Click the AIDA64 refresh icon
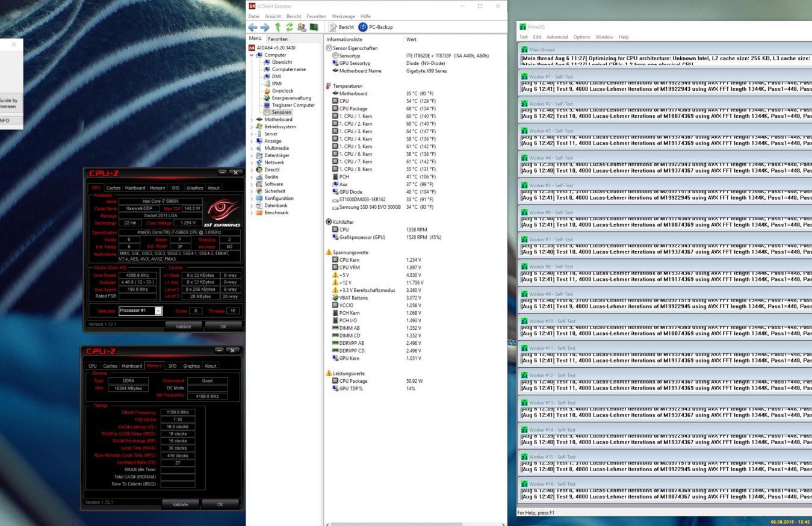 click(x=291, y=27)
